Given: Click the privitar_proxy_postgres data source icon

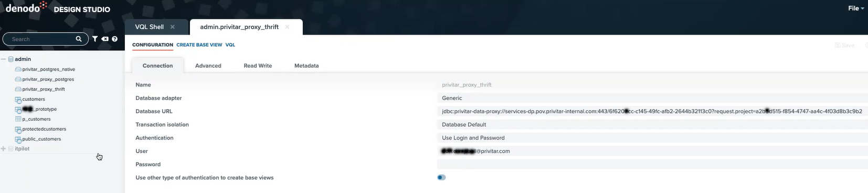Looking at the screenshot, I should click(x=18, y=79).
